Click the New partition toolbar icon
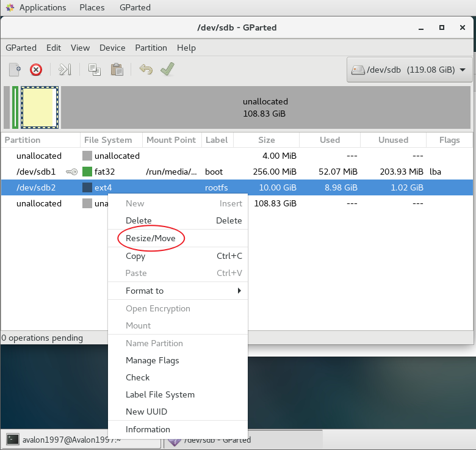Viewport: 476px width, 450px height. pos(15,70)
